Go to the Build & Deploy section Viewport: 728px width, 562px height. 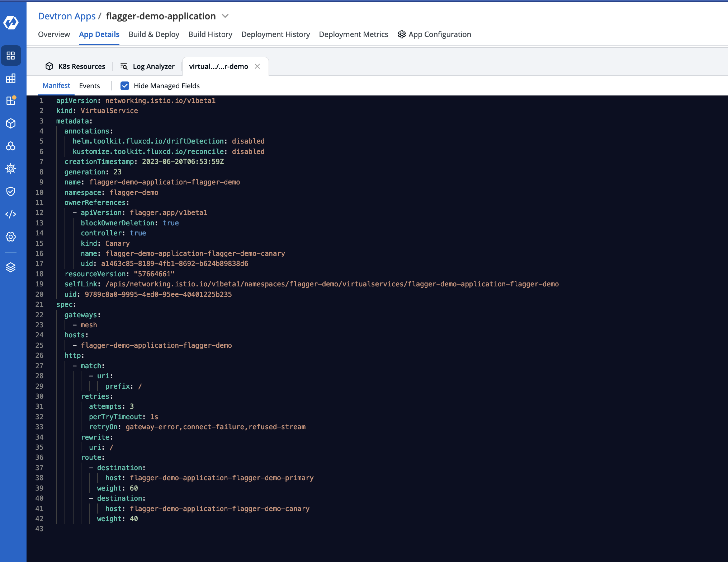point(153,34)
